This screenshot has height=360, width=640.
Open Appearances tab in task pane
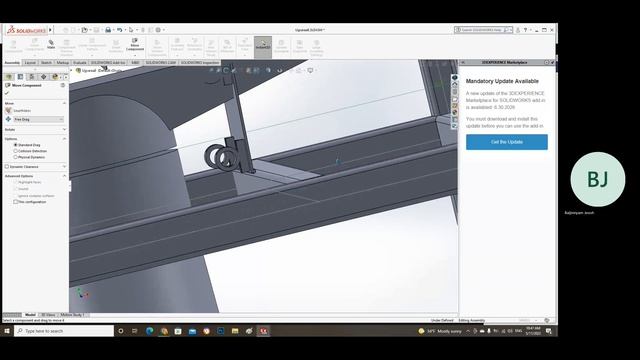point(454,113)
